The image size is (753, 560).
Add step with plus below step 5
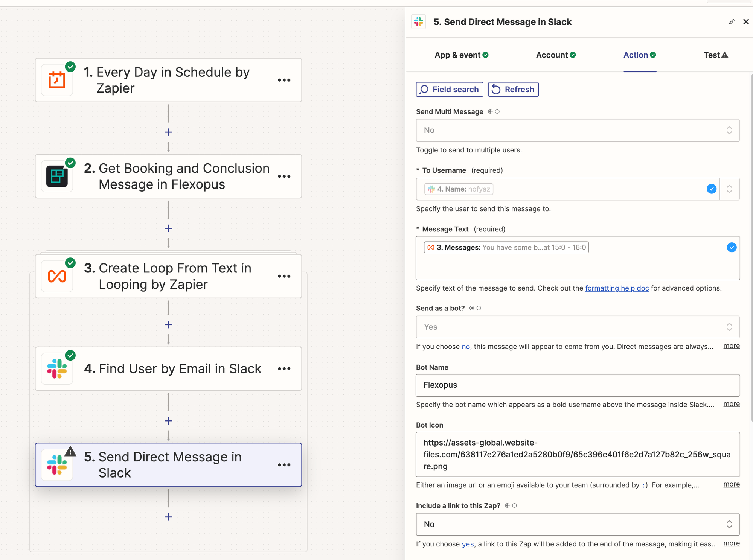pyautogui.click(x=168, y=517)
